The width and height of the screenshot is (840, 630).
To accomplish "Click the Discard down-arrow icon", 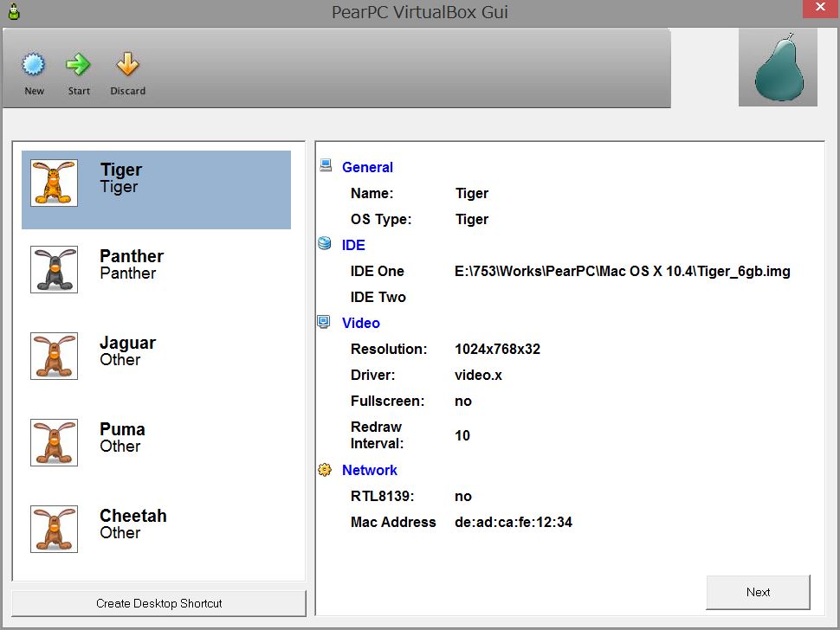I will tap(127, 64).
